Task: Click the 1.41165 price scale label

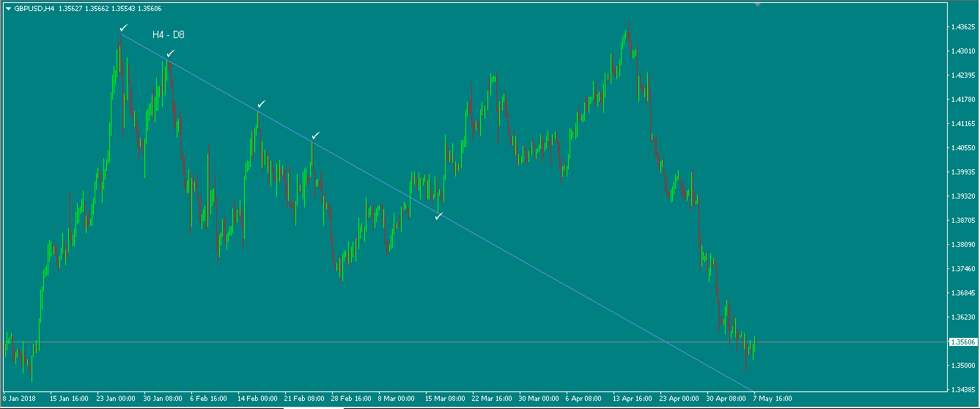Action: point(962,124)
